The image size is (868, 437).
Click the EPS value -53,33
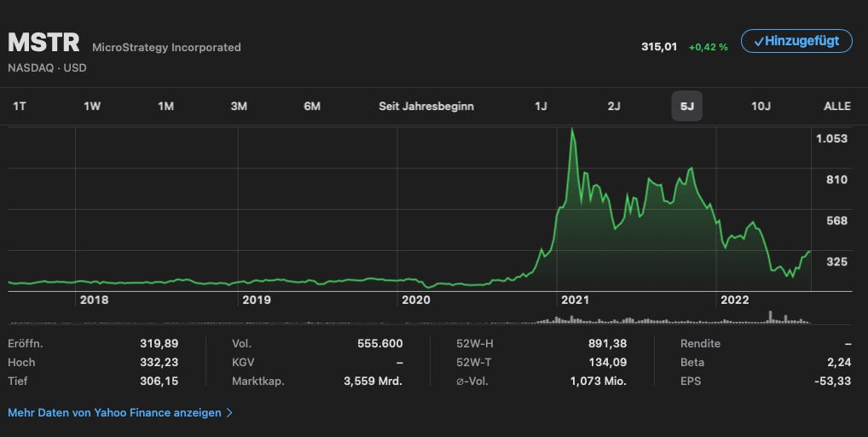coord(832,381)
